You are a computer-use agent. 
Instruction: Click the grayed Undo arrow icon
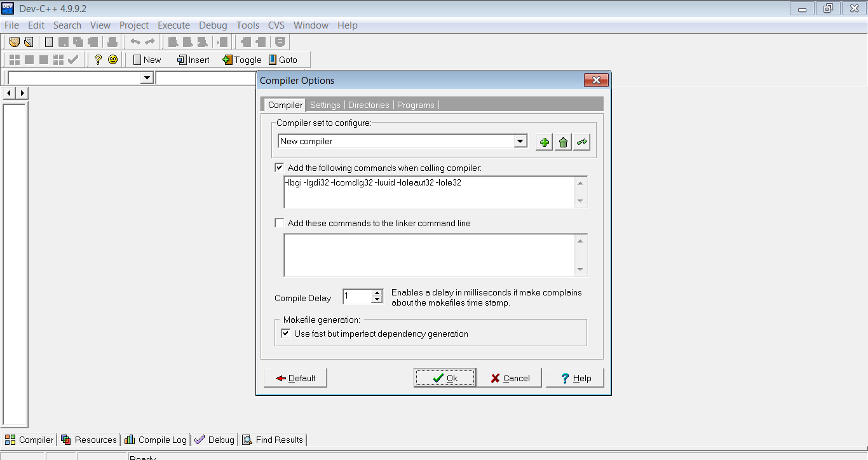[135, 42]
